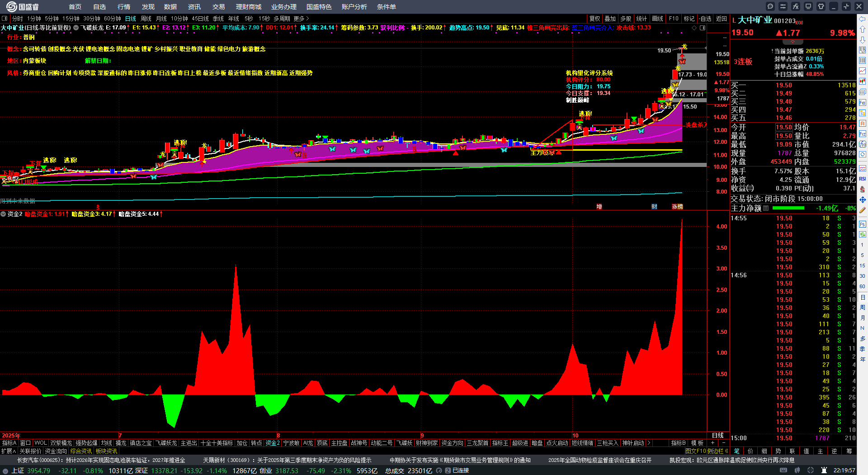Screen dimensions: 868x475
Task: Switch to the 分时 intraday tab
Action: pyautogui.click(x=18, y=19)
